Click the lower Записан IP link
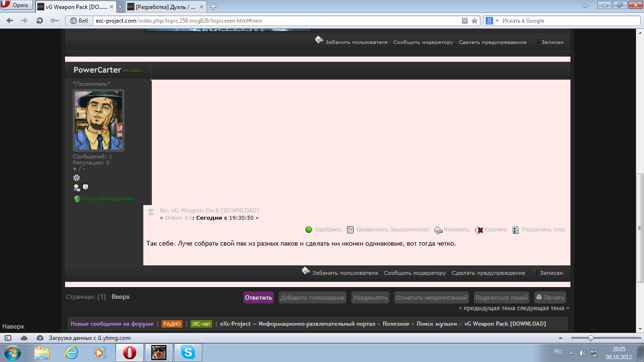 pyautogui.click(x=552, y=273)
